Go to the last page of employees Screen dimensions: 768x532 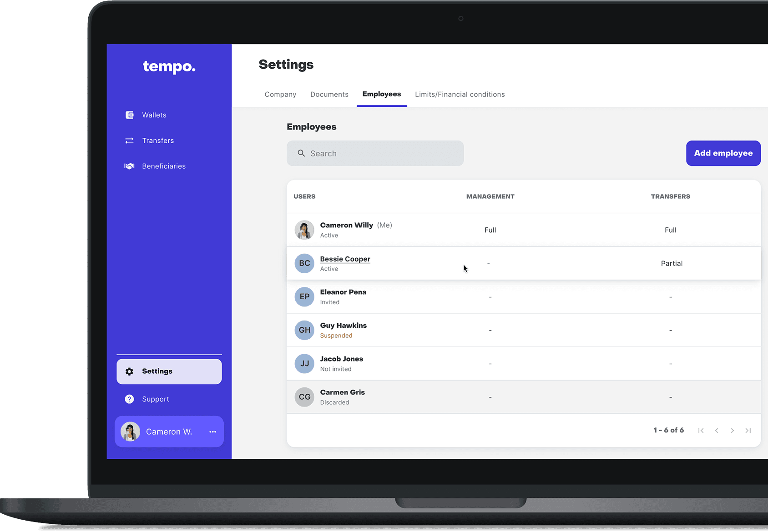[748, 430]
